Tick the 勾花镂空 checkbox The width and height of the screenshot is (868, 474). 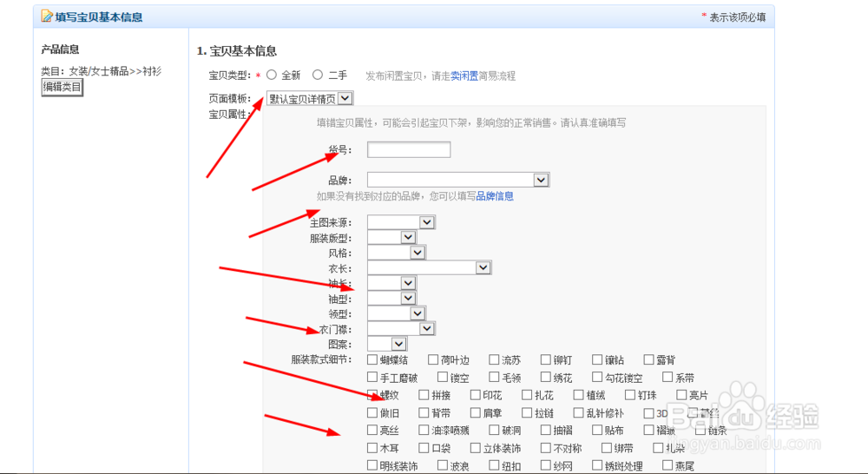tap(597, 377)
